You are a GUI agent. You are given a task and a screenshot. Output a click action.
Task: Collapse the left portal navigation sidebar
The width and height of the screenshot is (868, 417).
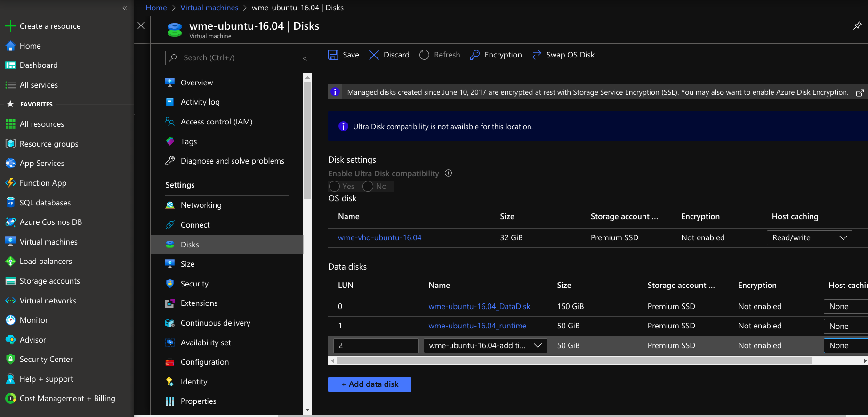(125, 8)
